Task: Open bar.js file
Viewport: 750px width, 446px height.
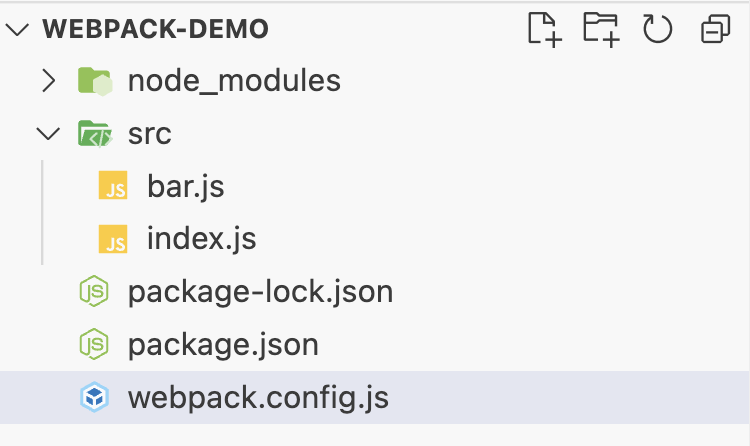Action: click(x=186, y=186)
